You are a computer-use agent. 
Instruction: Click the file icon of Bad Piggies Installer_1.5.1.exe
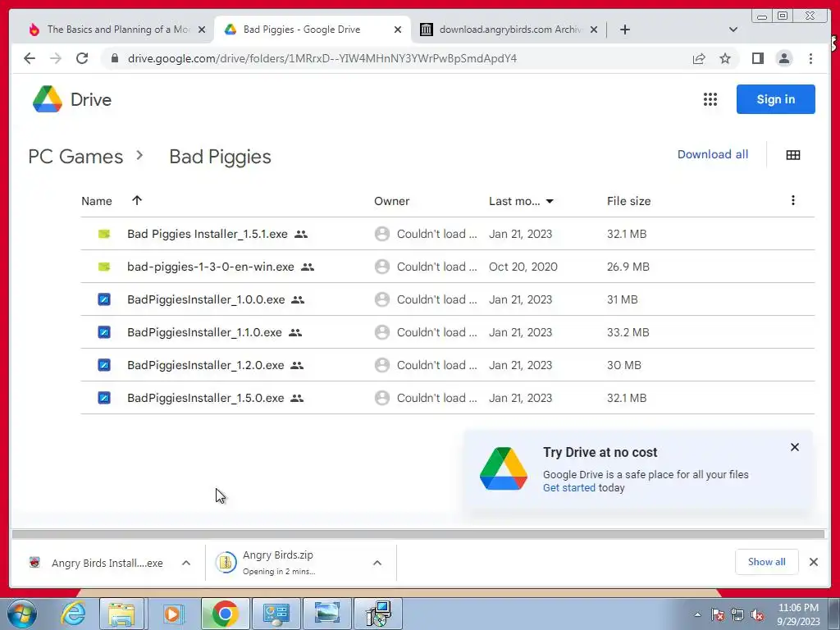point(104,234)
